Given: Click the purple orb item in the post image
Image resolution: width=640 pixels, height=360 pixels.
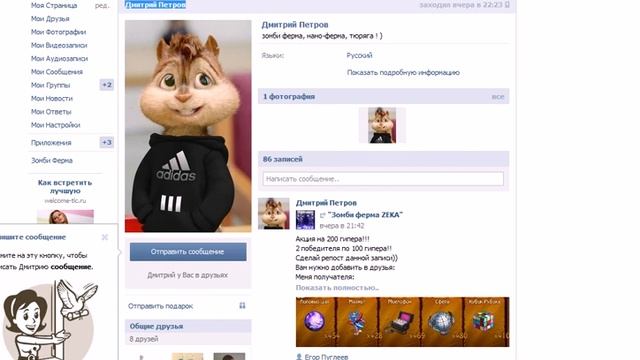Looking at the screenshot, I should [315, 321].
